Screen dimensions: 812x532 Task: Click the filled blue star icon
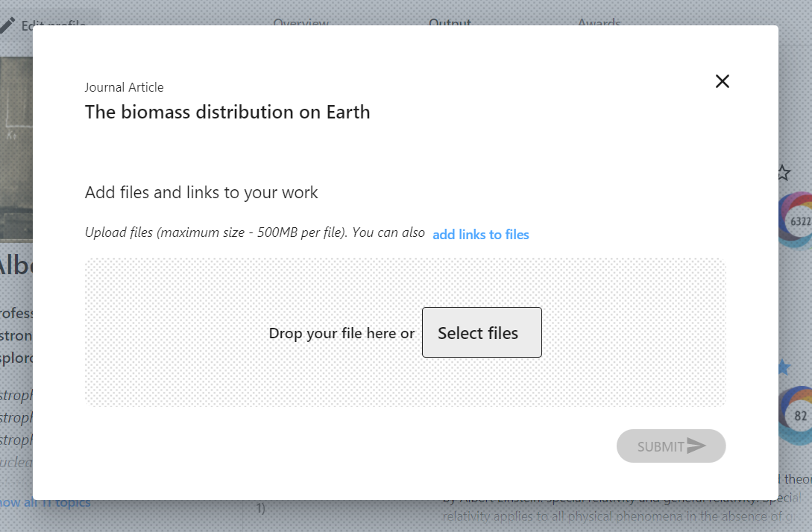tap(783, 367)
